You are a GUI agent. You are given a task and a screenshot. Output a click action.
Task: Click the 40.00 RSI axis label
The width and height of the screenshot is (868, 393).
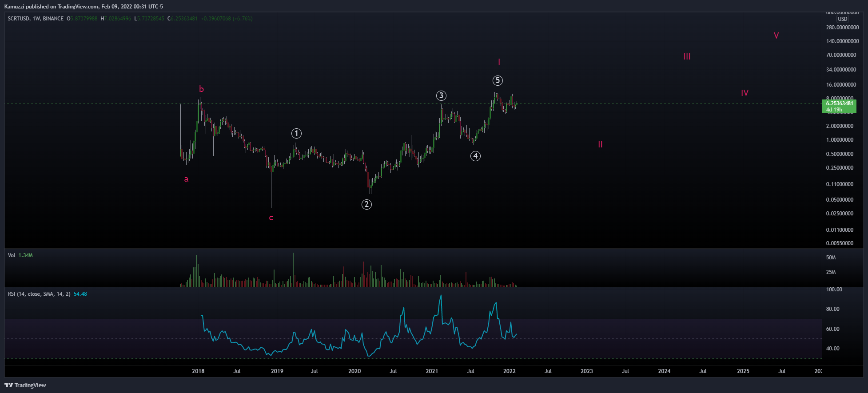pyautogui.click(x=832, y=349)
